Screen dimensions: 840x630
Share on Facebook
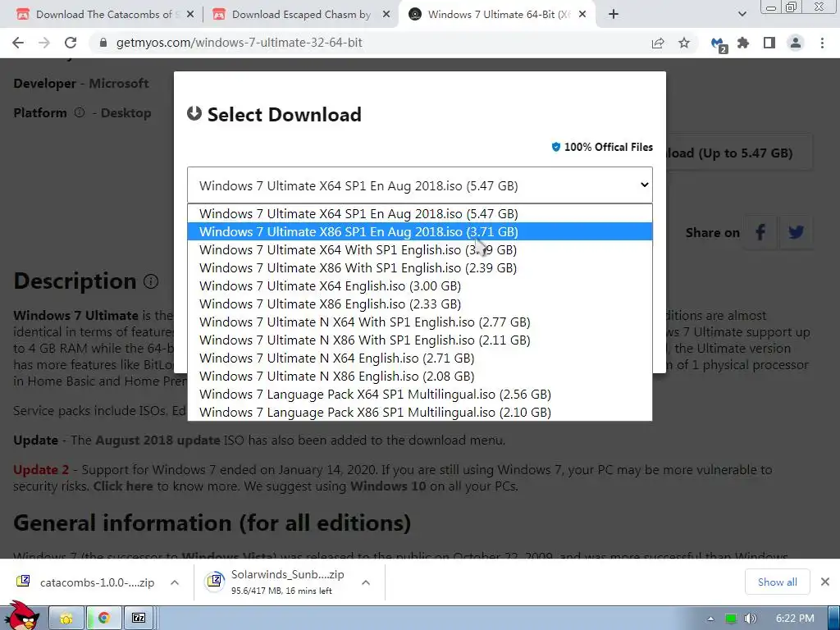tap(760, 232)
